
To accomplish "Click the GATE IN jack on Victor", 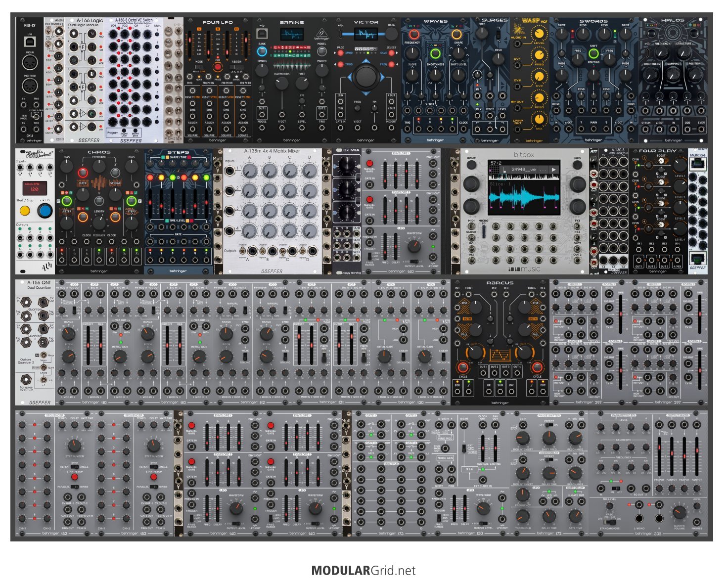I will pos(341,128).
